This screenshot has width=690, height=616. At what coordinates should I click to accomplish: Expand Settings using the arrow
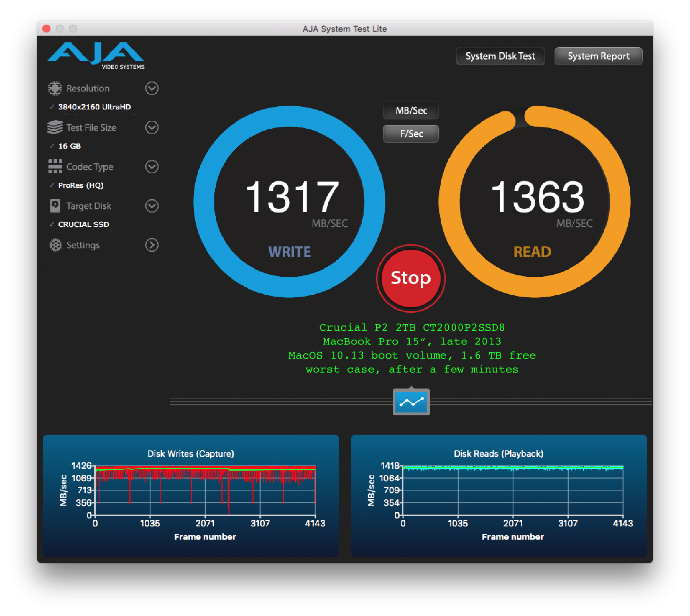pos(151,245)
